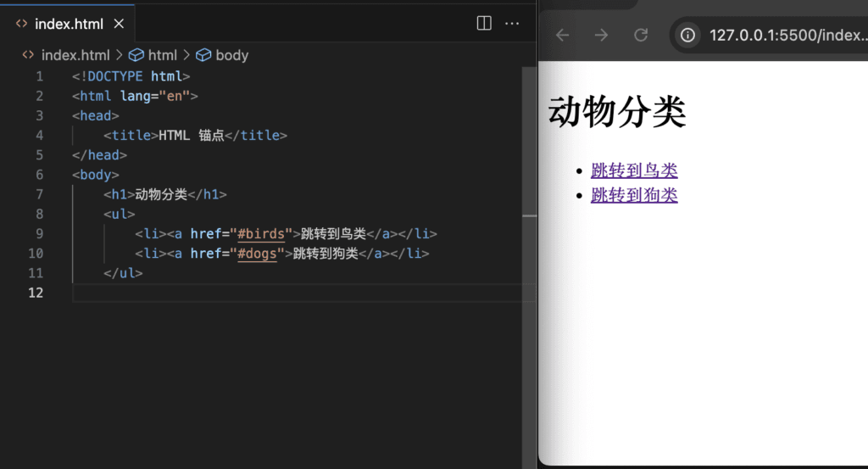Click the <head> opening tag
The image size is (868, 469).
pos(95,115)
